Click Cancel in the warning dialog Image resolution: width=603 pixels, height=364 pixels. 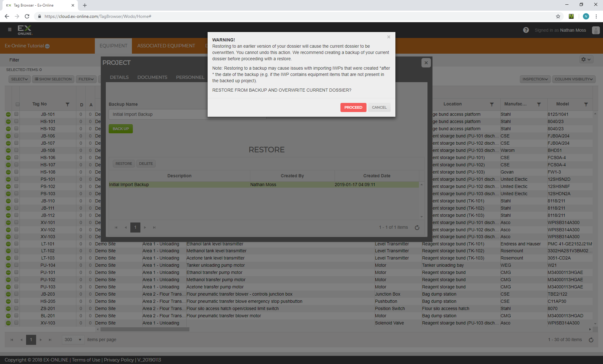click(379, 107)
